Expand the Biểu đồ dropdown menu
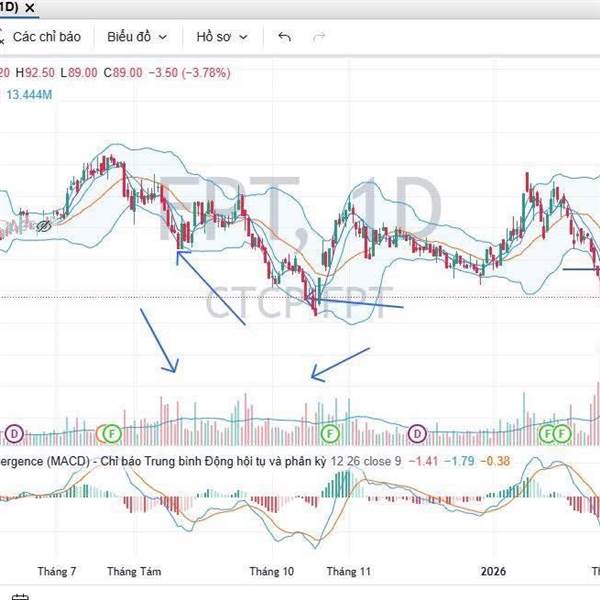The width and height of the screenshot is (600, 600). (137, 37)
